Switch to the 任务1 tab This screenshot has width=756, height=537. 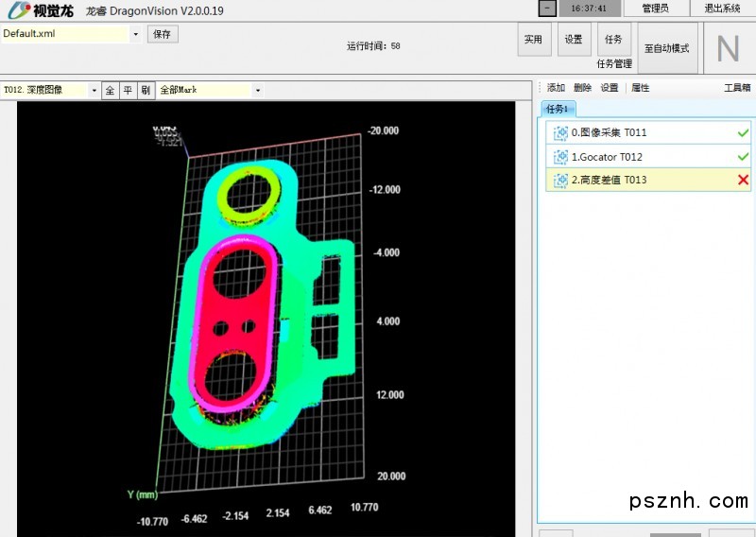coord(557,109)
